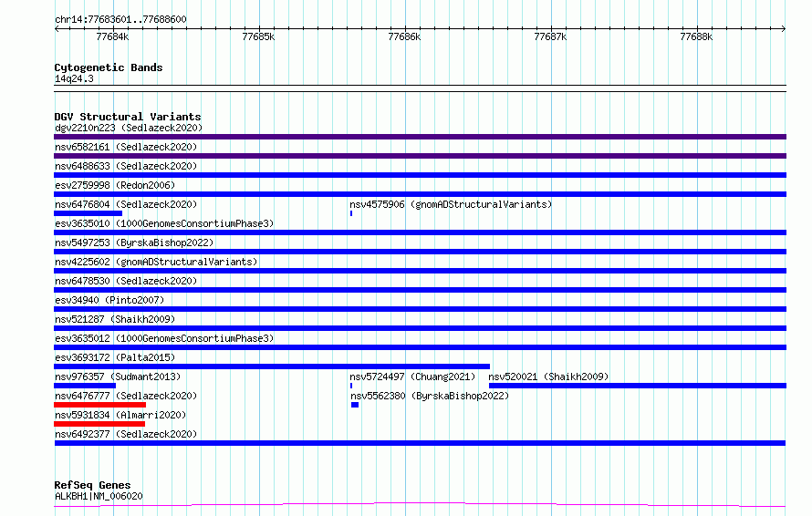Click the esv3693172 (Palta2015) variant bar
This screenshot has height=516, width=812.
(x=272, y=366)
